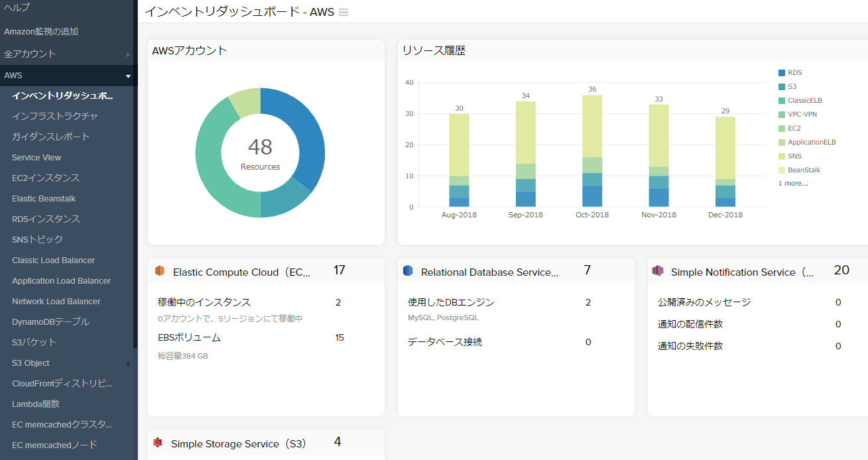Toggle BeanStalk series in chart legend
Screen dimensions: 868x460
point(804,170)
